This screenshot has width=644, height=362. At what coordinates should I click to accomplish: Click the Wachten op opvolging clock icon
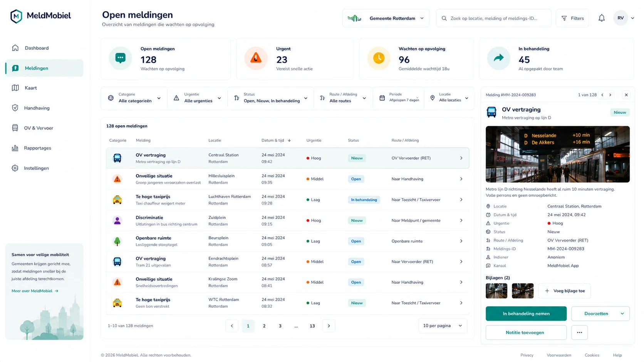point(379,58)
